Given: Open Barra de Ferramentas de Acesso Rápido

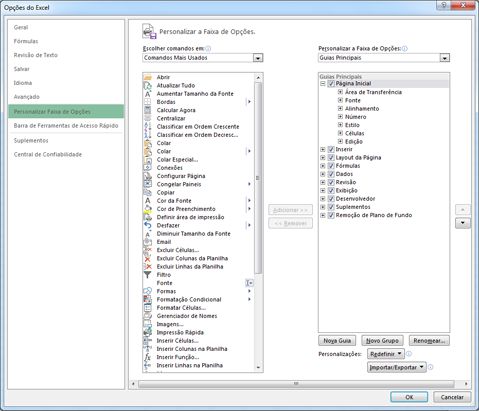Looking at the screenshot, I should click(x=66, y=126).
